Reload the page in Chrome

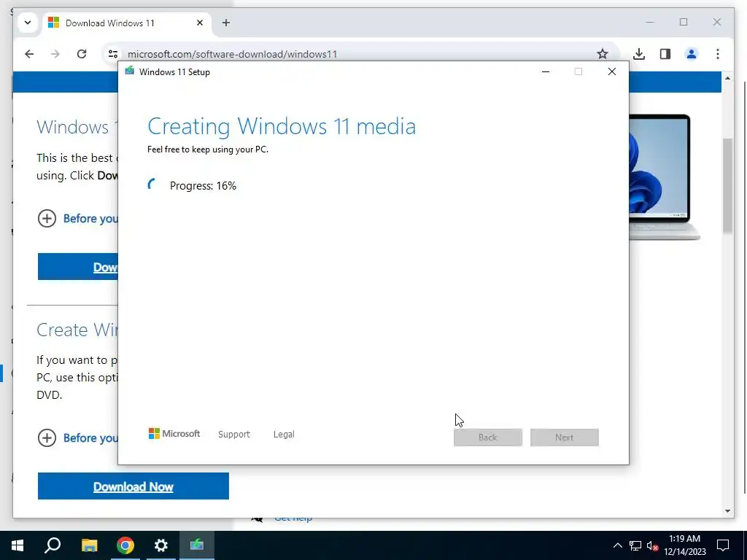click(82, 54)
